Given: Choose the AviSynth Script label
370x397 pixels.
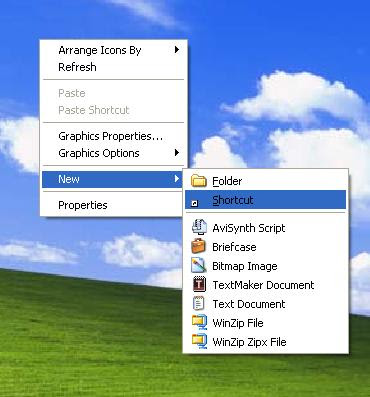Looking at the screenshot, I should click(249, 228).
